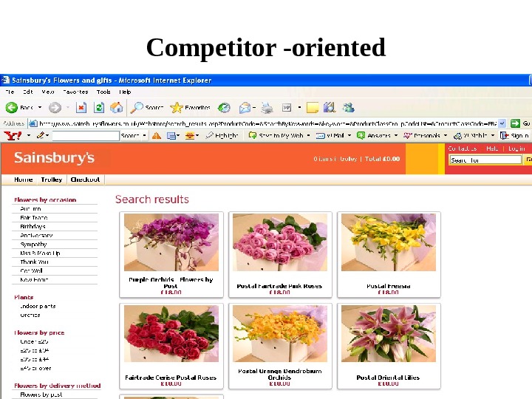The width and height of the screenshot is (532, 399).
Task: Click the Edit page icon
Action: [x=287, y=108]
